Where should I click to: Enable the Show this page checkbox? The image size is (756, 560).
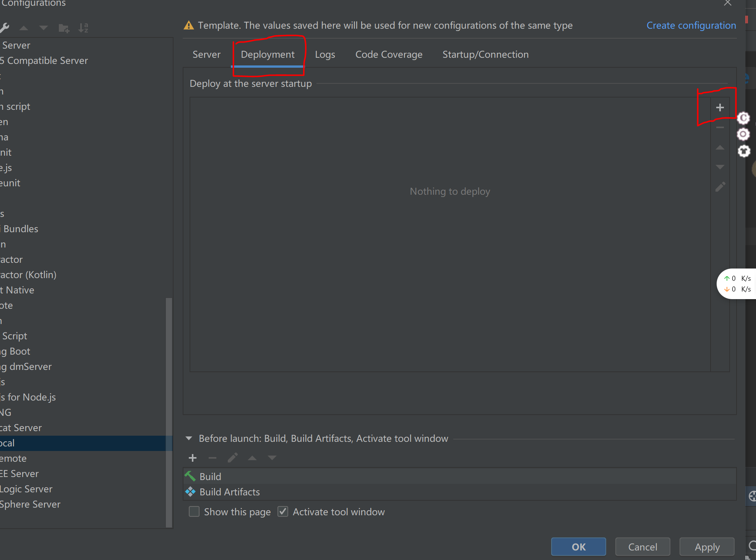[x=194, y=512]
